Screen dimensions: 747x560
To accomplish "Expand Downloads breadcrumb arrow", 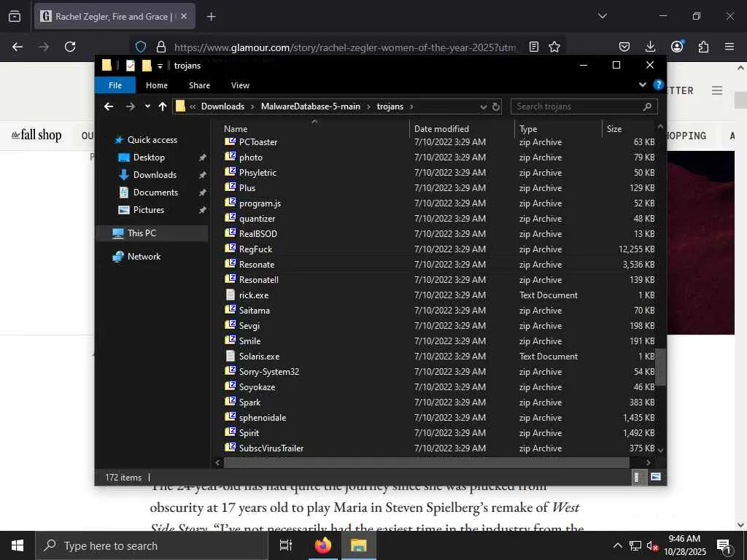I will tap(252, 106).
